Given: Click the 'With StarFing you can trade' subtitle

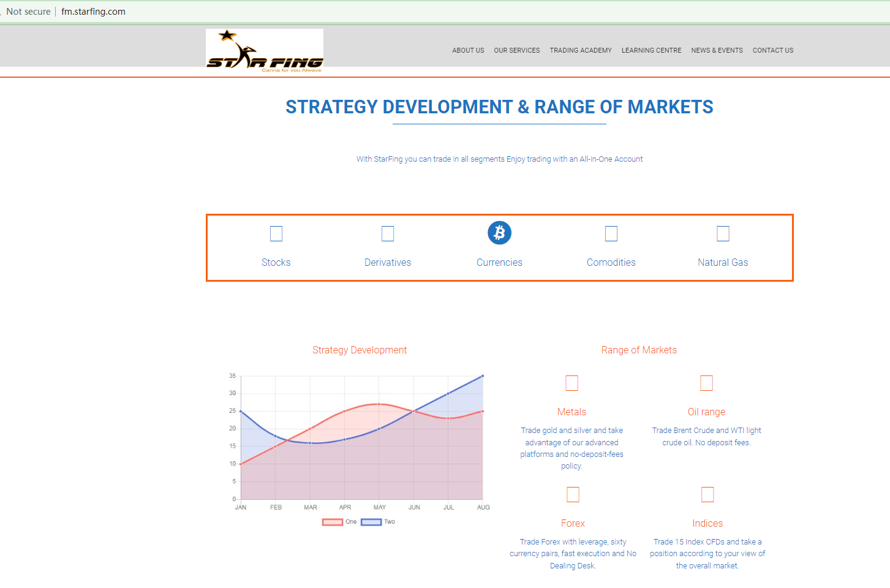Looking at the screenshot, I should coord(500,159).
